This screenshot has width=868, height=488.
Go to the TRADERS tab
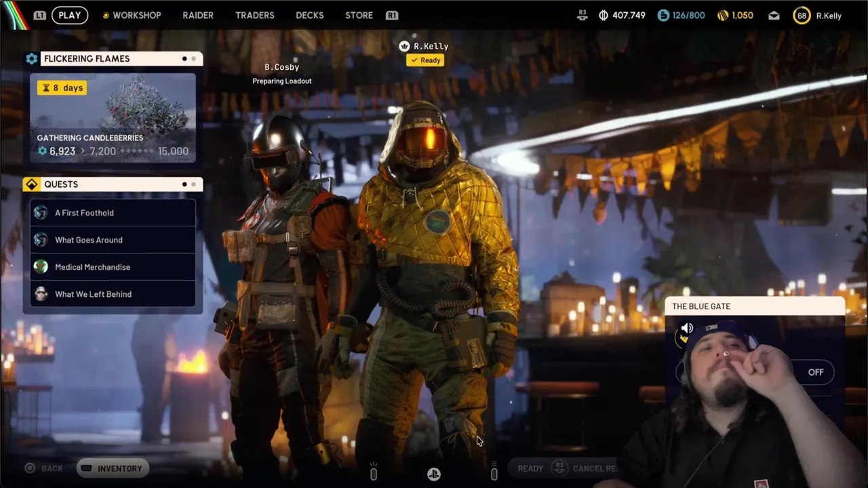255,15
